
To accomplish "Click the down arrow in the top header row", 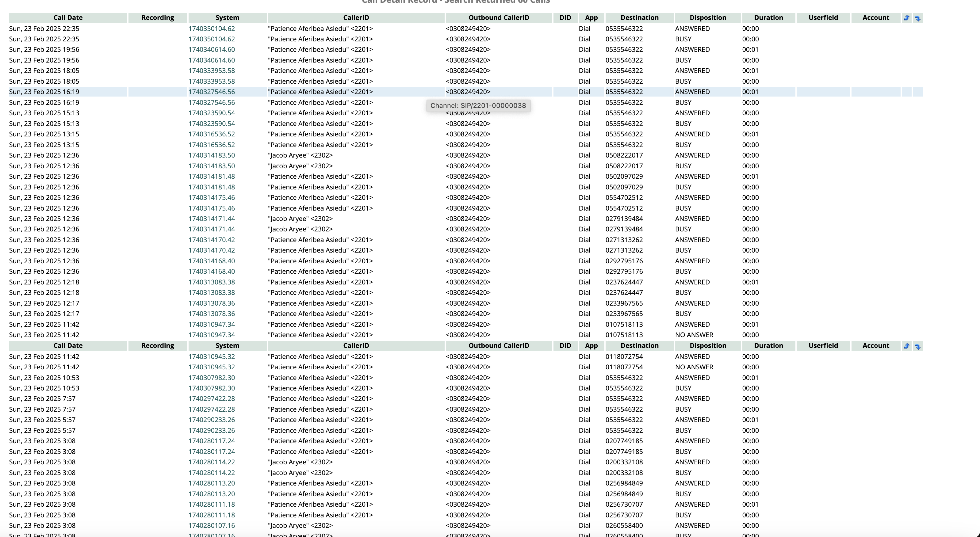I will tap(918, 18).
